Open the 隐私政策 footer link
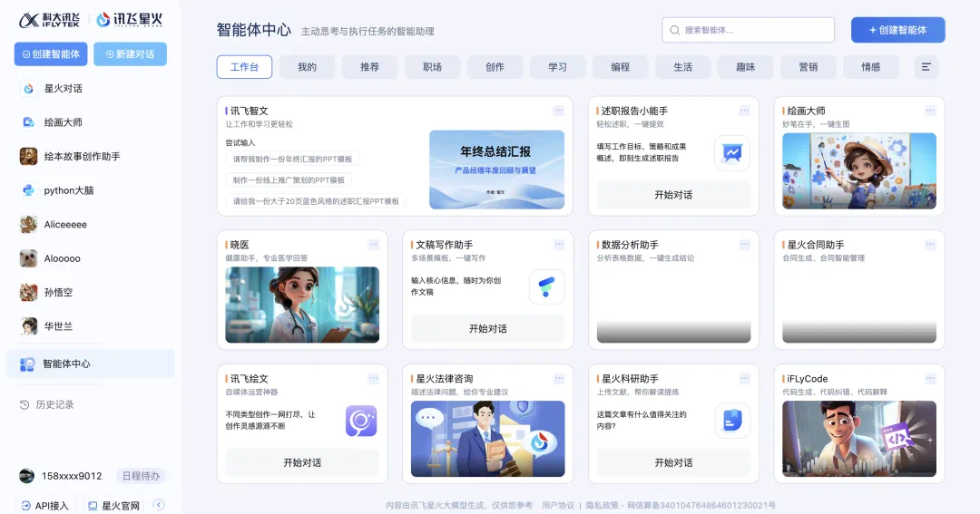Viewport: 980px width, 514px height. point(603,505)
